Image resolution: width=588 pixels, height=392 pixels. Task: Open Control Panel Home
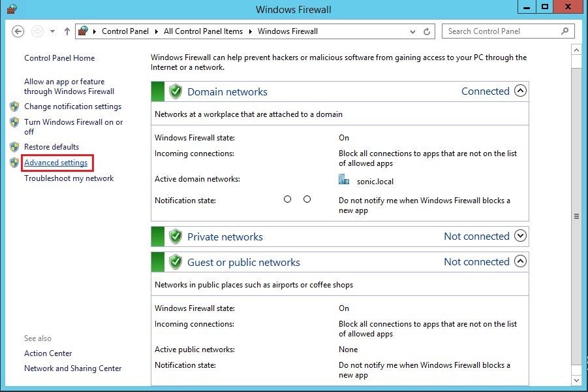coord(59,58)
